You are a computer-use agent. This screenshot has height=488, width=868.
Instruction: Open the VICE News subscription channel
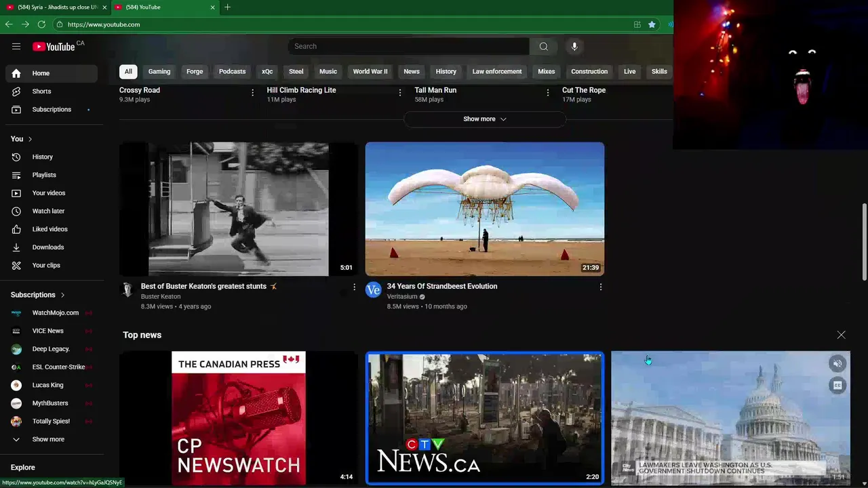[52, 331]
